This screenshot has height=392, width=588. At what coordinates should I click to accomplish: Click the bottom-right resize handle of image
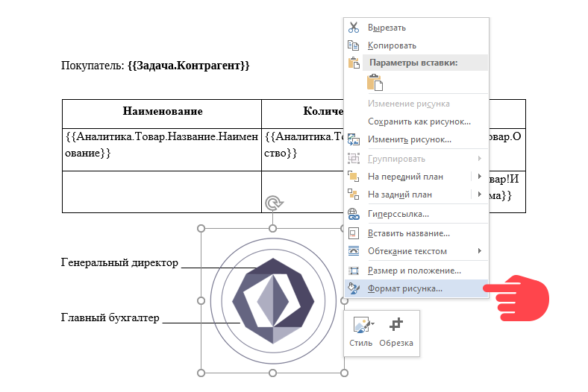pyautogui.click(x=344, y=373)
